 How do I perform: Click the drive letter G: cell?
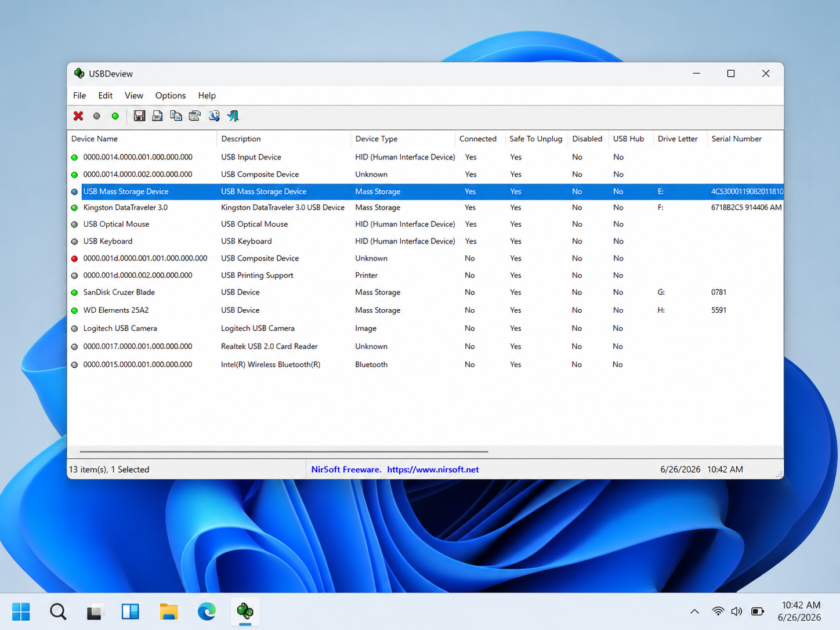point(661,292)
